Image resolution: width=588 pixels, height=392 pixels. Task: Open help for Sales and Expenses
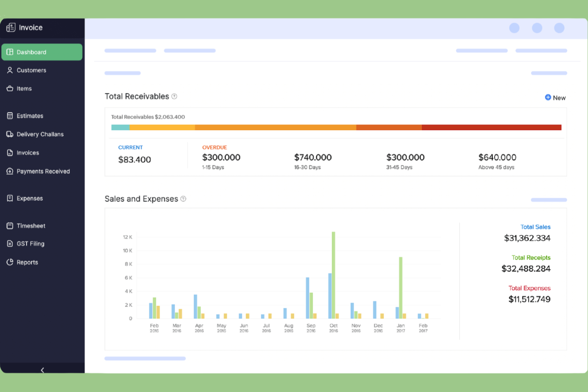point(183,199)
